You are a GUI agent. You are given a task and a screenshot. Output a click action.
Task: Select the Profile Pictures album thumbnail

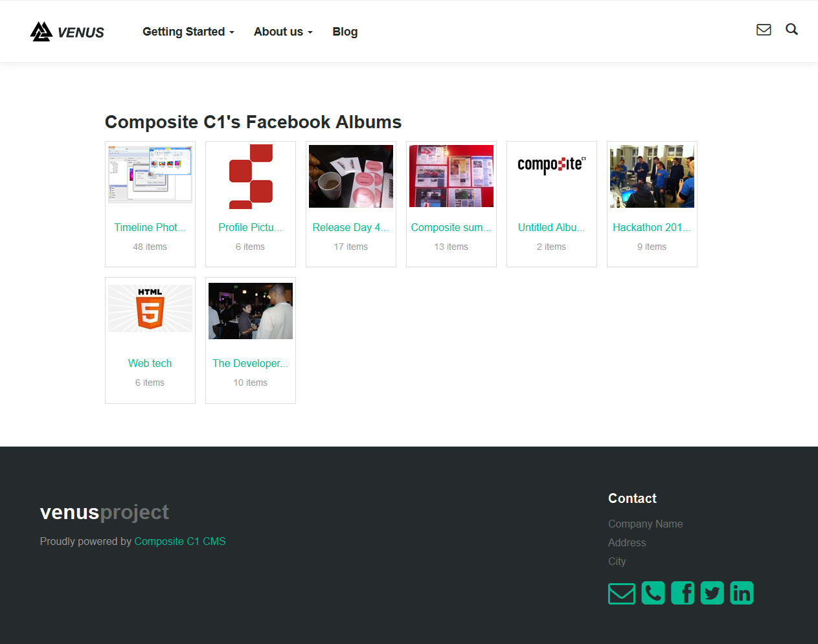click(251, 176)
